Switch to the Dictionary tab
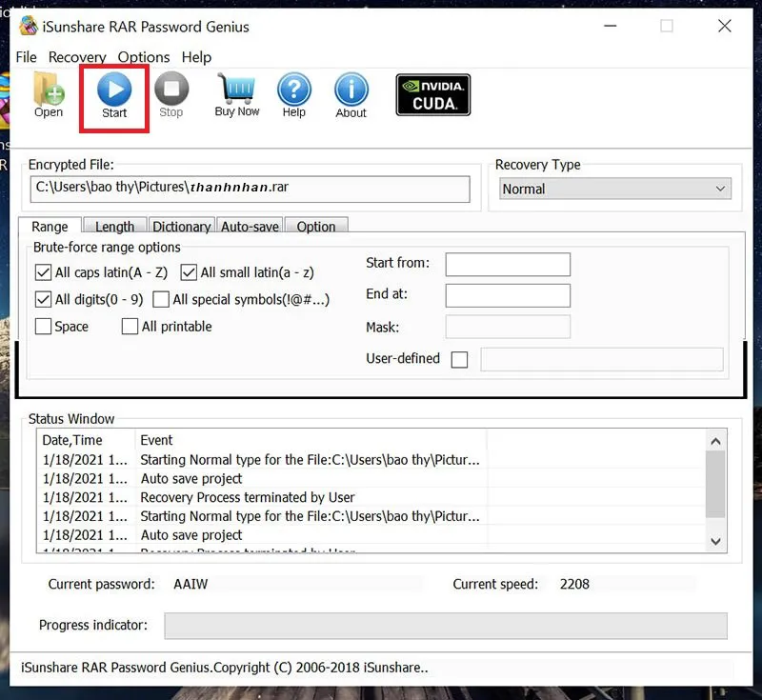Image resolution: width=762 pixels, height=700 pixels. click(x=181, y=227)
